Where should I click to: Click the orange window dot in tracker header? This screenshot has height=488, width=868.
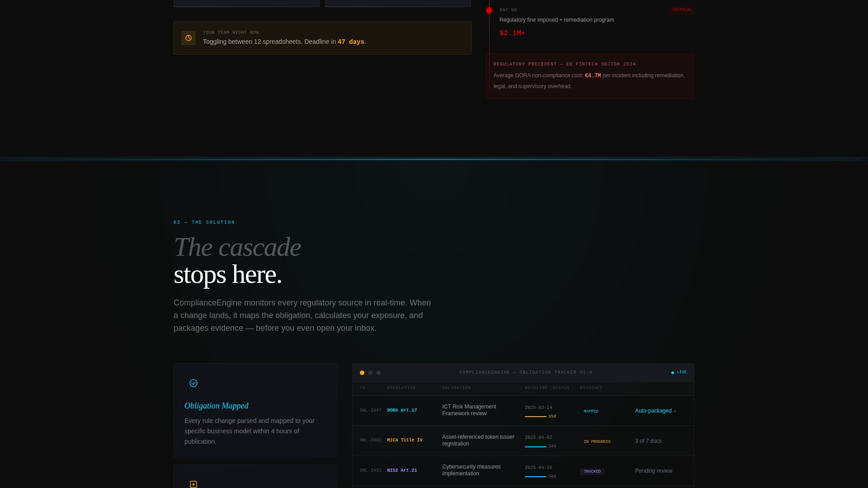click(x=362, y=373)
